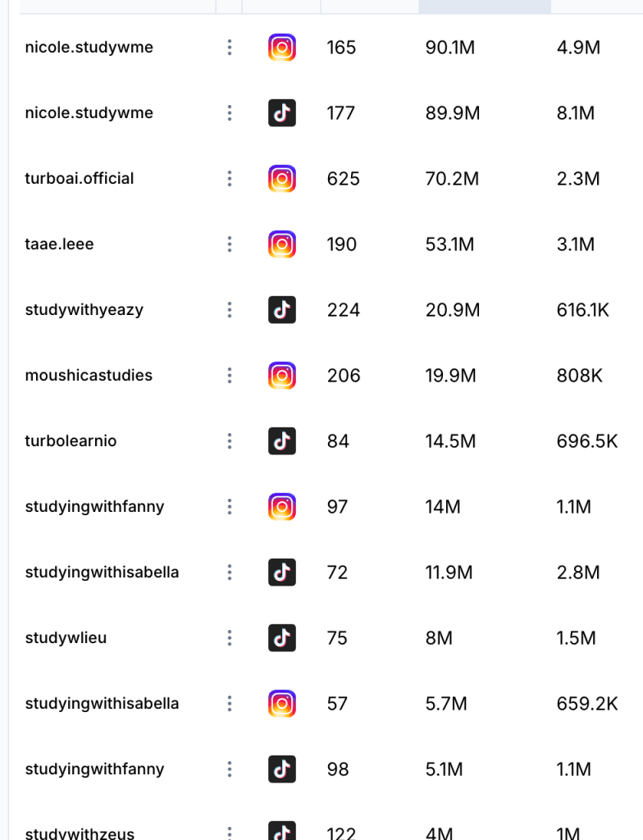This screenshot has width=643, height=840.
Task: Click TikTok icon for nicole.studywme row
Action: point(282,113)
